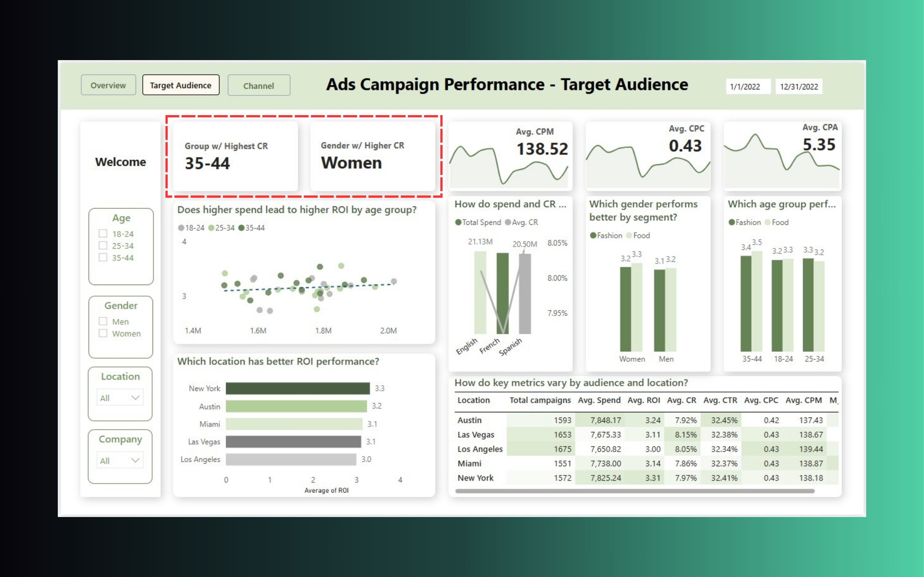The image size is (924, 577).
Task: Select the Austin row in the table
Action: [x=469, y=420]
